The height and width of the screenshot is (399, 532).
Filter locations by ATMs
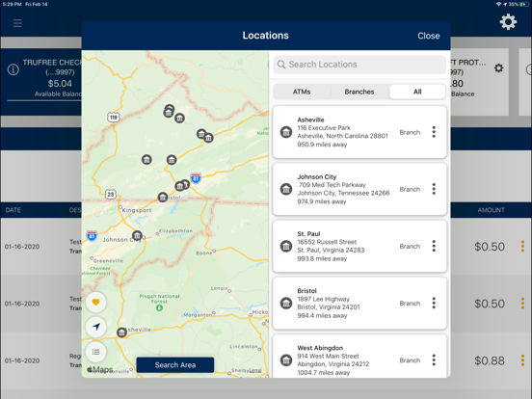coord(302,92)
